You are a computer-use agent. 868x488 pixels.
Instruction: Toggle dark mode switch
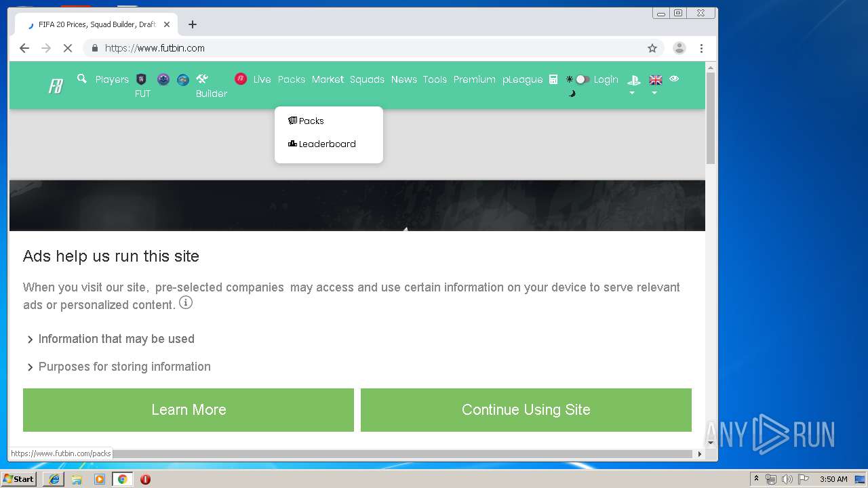(x=582, y=79)
